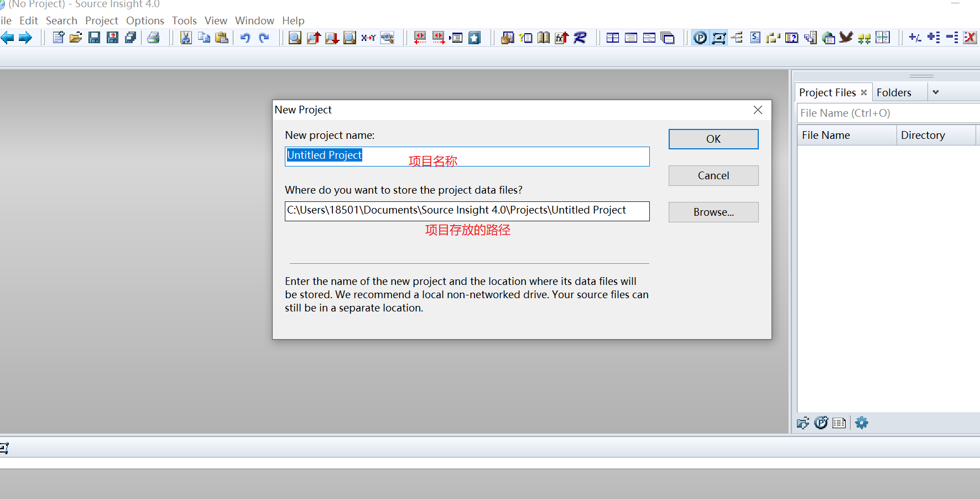
Task: Click the bookmark star icon
Action: click(x=475, y=38)
